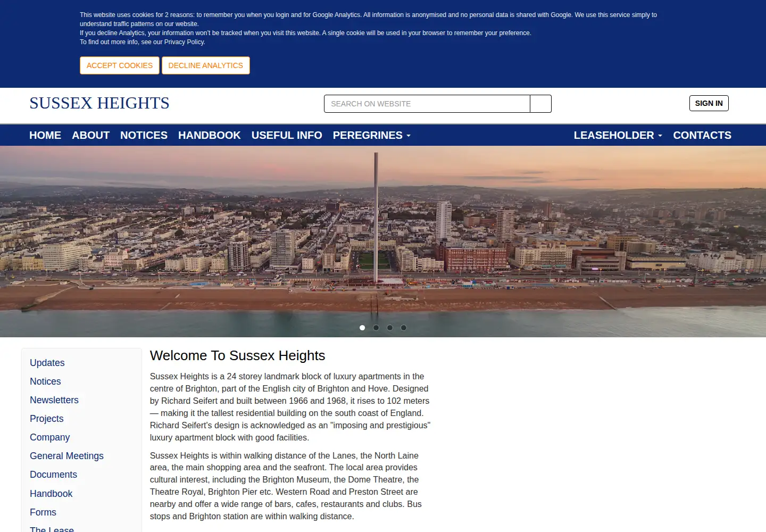Viewport: 766px width, 532px height.
Task: Open the Sussex Heights logo link
Action: [99, 103]
